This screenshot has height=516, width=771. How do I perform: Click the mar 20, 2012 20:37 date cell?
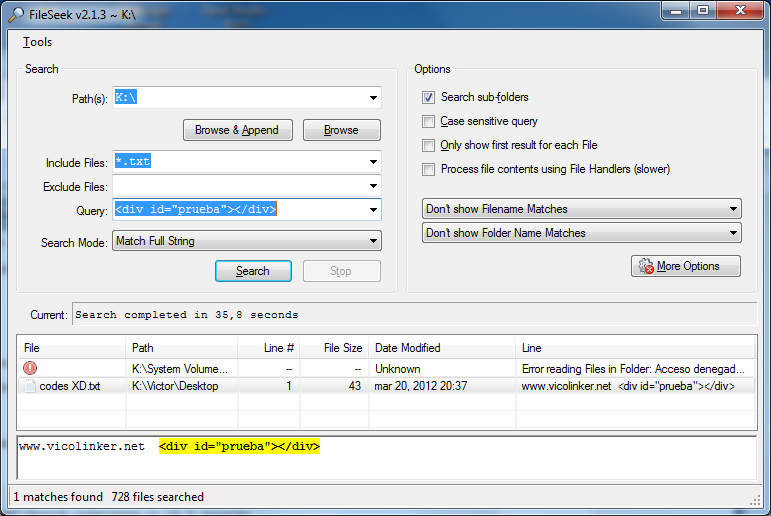point(421,386)
